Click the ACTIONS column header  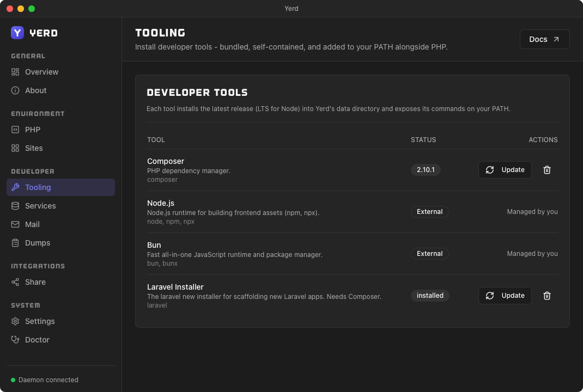(543, 140)
